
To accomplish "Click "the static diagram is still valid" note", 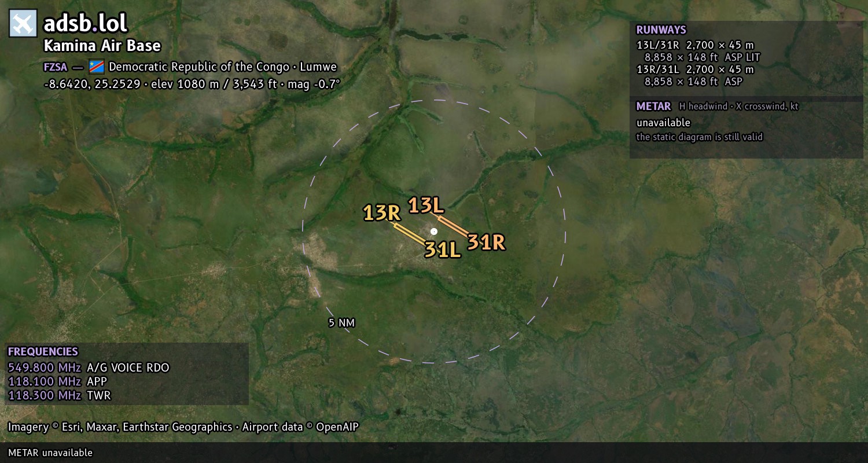I will point(700,137).
